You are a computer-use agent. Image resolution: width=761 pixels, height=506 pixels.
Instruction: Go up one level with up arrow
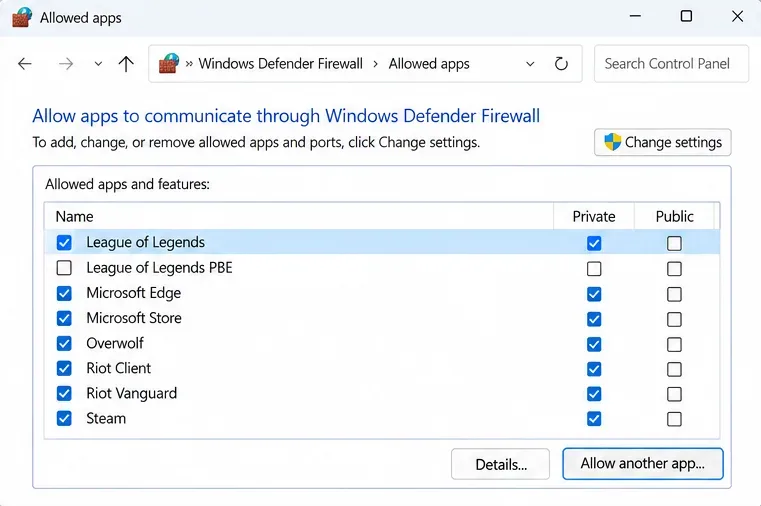tap(126, 64)
